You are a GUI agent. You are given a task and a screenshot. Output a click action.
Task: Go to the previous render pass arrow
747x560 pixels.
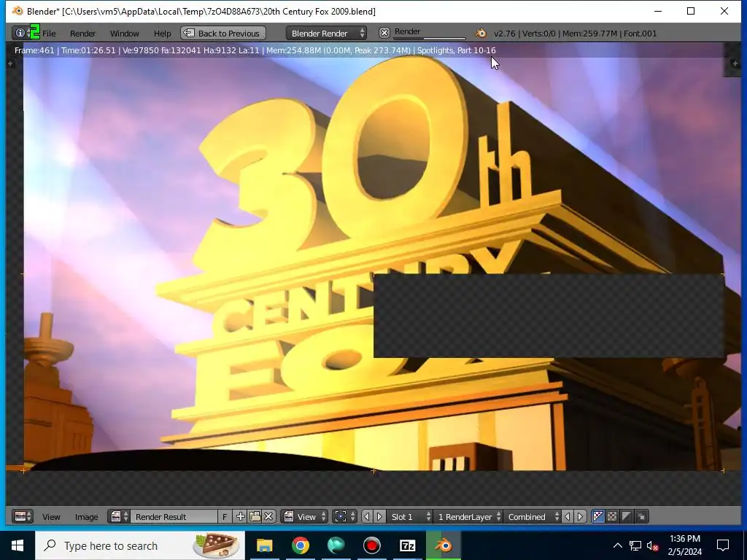[568, 517]
